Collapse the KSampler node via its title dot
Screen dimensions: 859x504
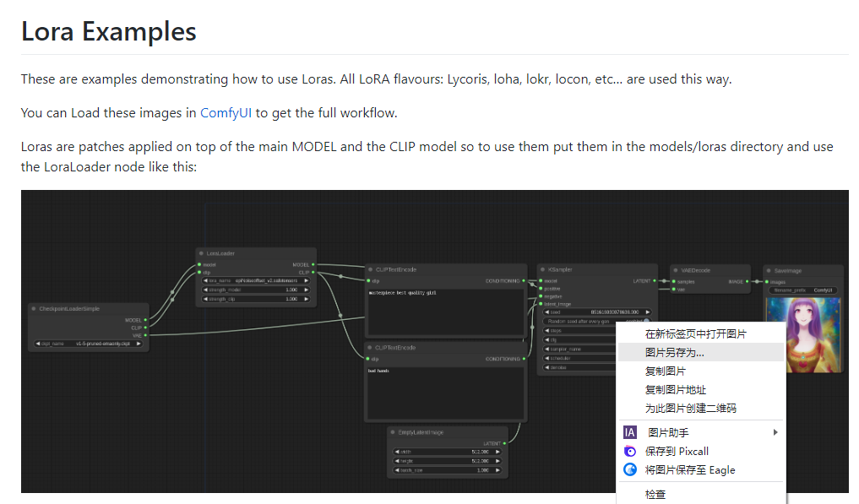point(543,269)
